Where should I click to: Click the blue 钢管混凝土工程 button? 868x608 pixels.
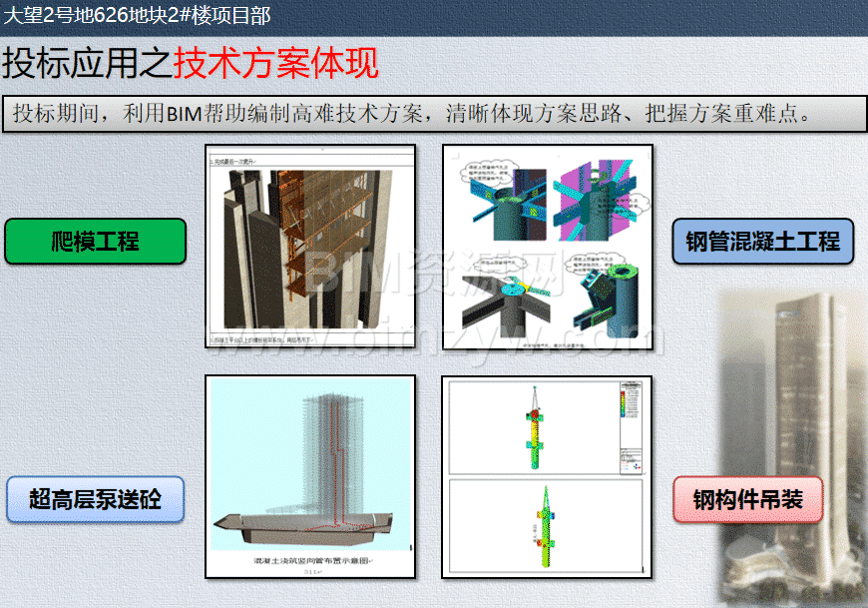tap(762, 242)
